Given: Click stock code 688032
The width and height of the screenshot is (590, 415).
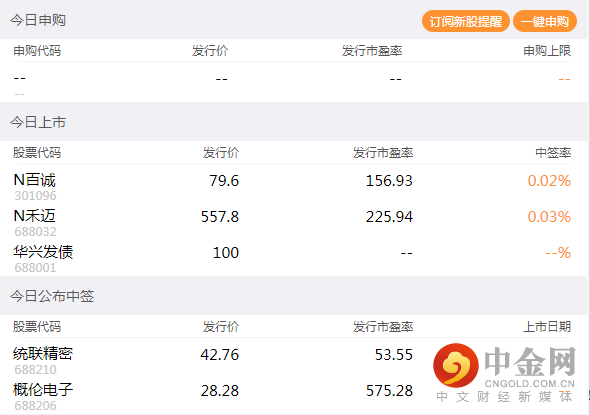Looking at the screenshot, I should point(35,232).
